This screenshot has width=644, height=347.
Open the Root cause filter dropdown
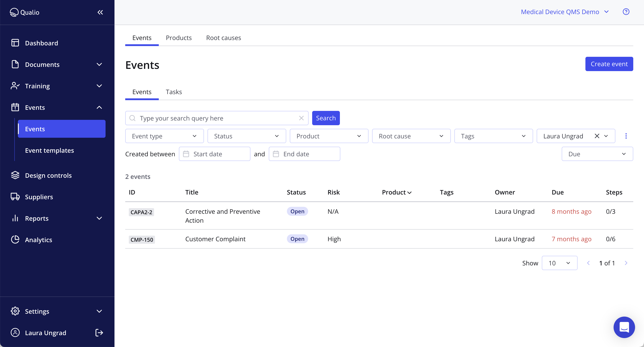[x=411, y=136]
